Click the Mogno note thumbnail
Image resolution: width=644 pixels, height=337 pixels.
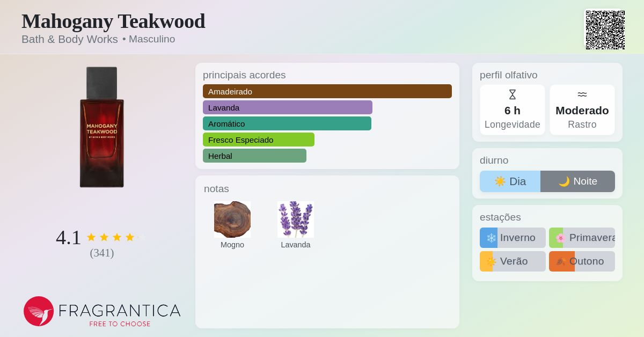[x=232, y=219]
